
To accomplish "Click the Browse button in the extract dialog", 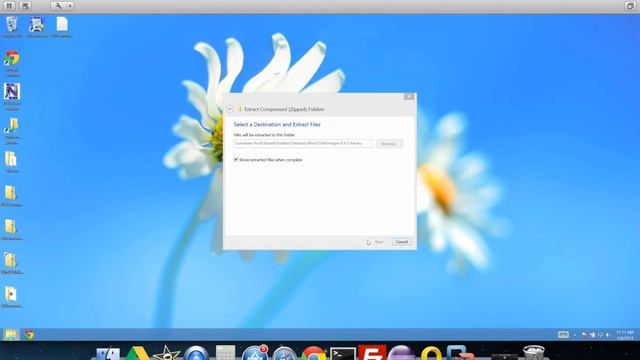I will (389, 144).
